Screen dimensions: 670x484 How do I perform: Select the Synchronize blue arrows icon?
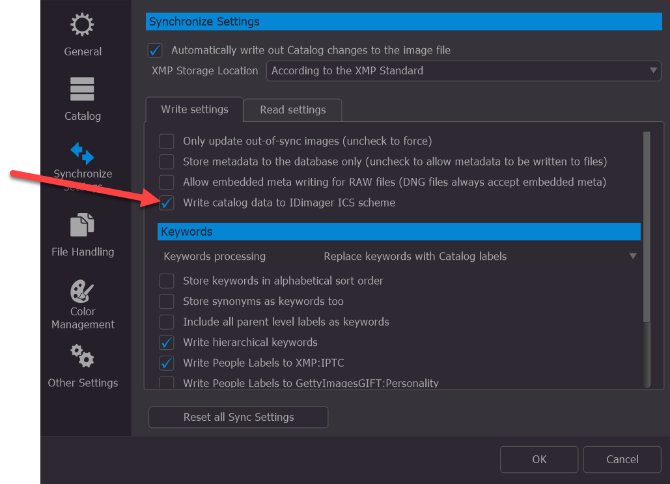tap(82, 153)
